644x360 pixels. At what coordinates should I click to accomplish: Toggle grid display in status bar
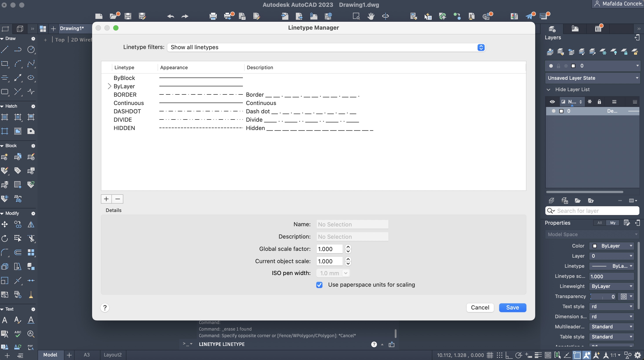point(489,355)
